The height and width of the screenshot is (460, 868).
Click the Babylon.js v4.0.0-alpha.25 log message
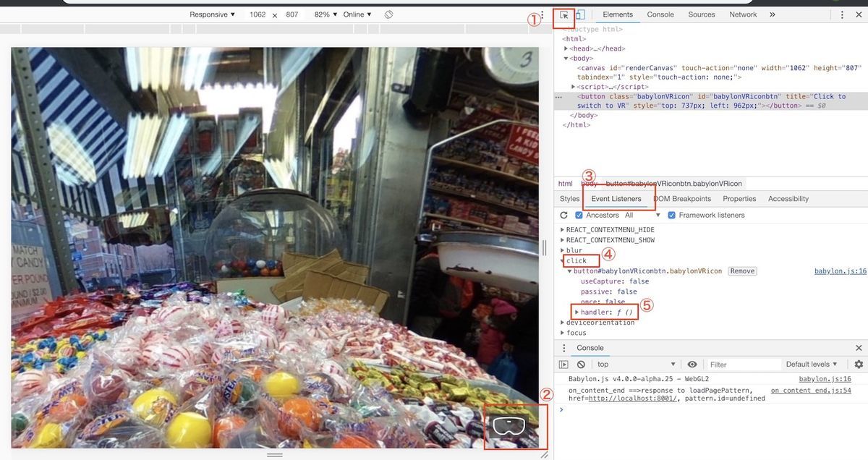point(638,379)
